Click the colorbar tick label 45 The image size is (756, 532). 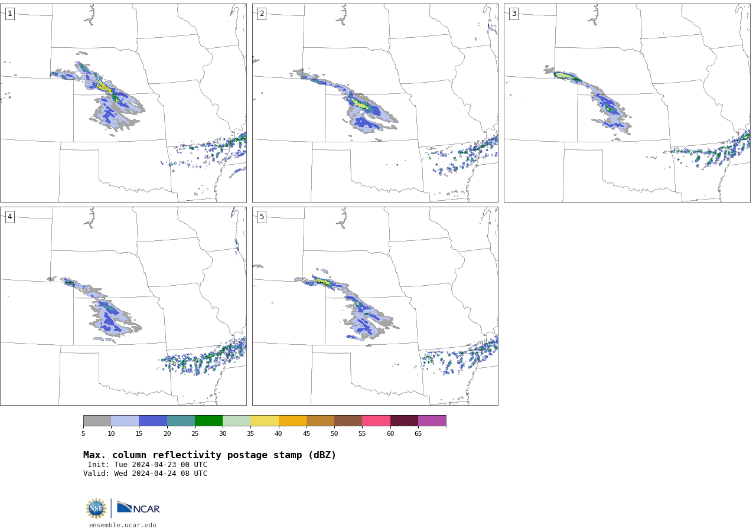click(x=307, y=434)
